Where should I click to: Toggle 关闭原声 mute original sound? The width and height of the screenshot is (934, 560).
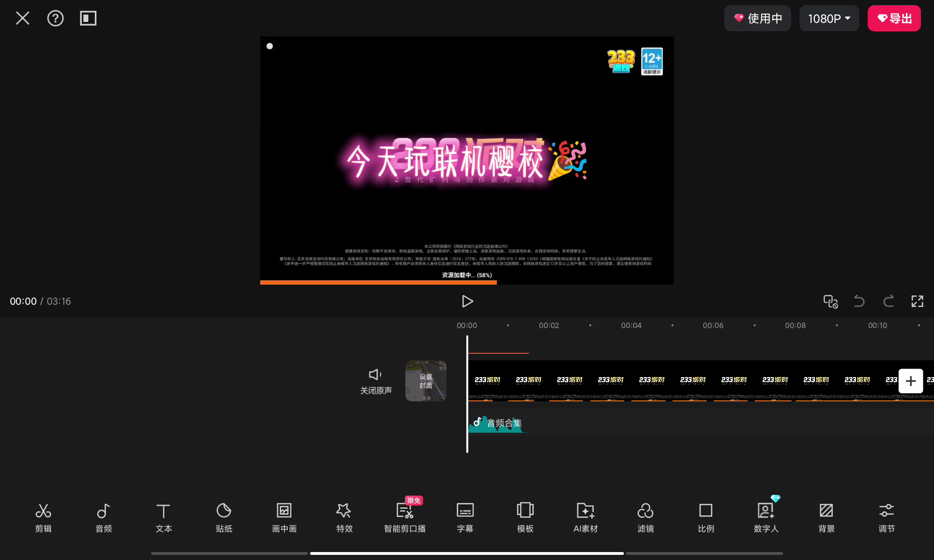pos(376,381)
